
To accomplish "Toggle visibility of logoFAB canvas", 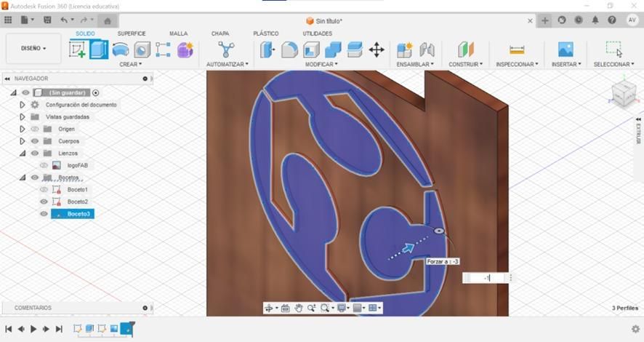I will tap(44, 165).
